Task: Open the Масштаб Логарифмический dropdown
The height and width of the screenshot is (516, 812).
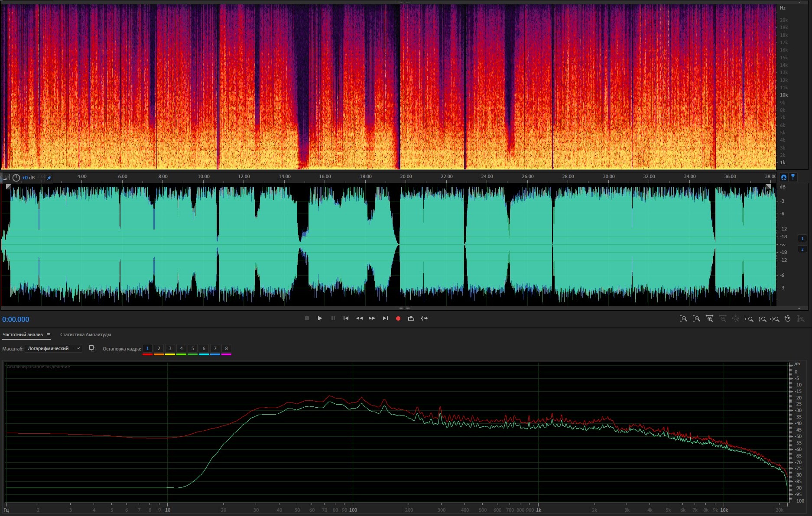Action: [x=53, y=348]
